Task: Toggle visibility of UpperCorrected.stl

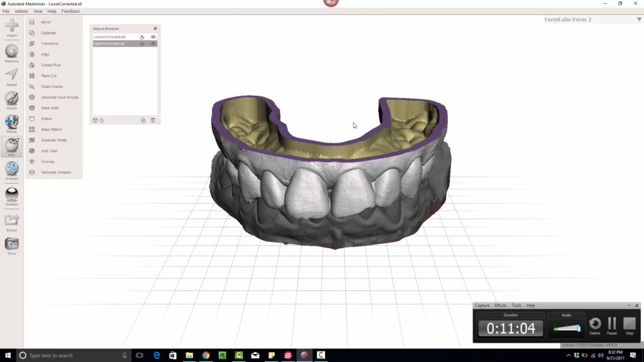Action: [153, 43]
